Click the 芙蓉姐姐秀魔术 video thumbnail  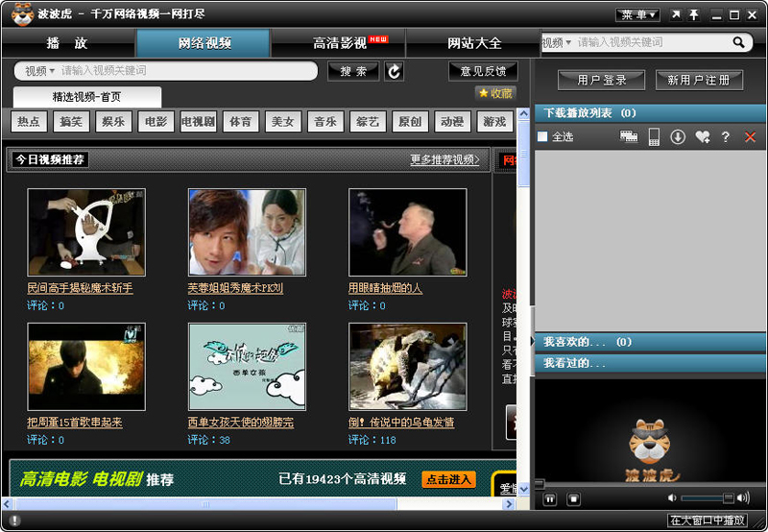(247, 232)
